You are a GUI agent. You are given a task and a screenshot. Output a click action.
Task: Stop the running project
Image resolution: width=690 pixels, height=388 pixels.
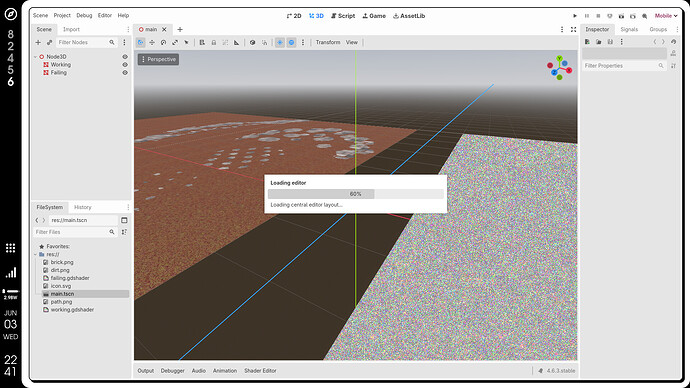tap(598, 16)
